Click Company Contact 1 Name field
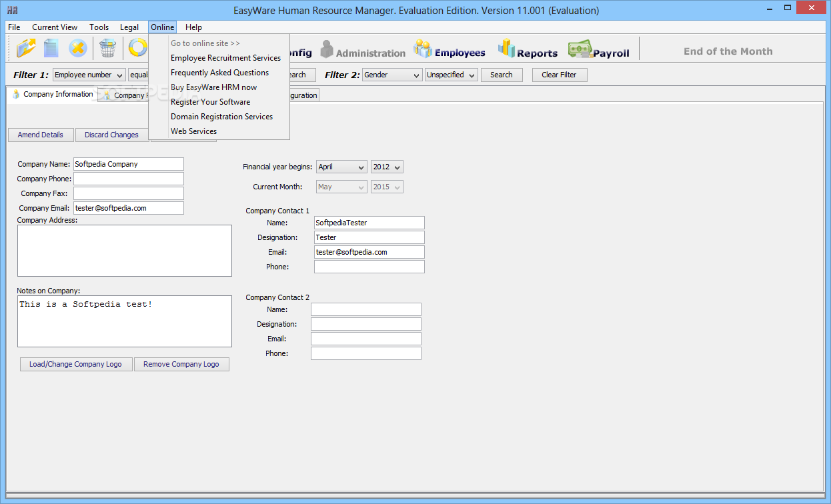The height and width of the screenshot is (504, 831). coord(369,223)
